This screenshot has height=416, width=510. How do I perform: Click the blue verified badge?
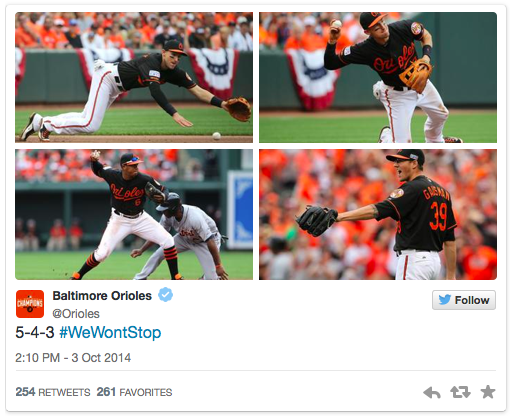(x=165, y=295)
